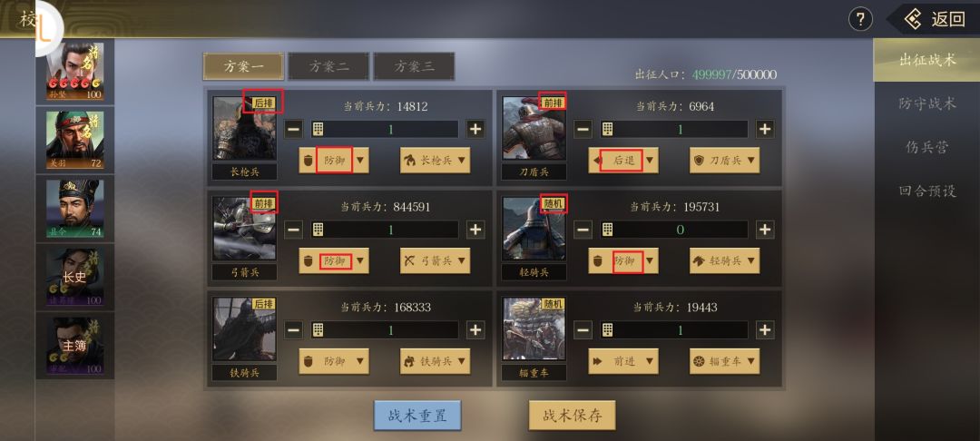
Task: Expand 后退 tactic dropdown for 刀盾兵
Action: [x=623, y=161]
